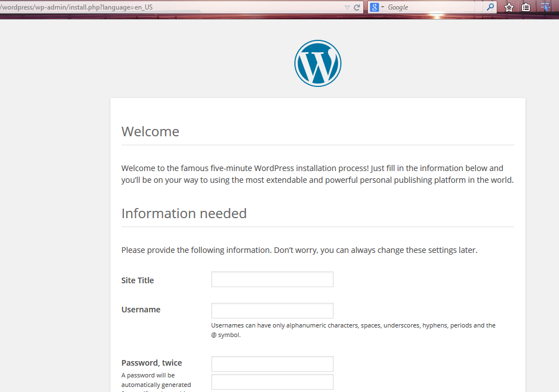The width and height of the screenshot is (559, 392).
Task: Reload the page with the refresh icon
Action: [x=357, y=7]
